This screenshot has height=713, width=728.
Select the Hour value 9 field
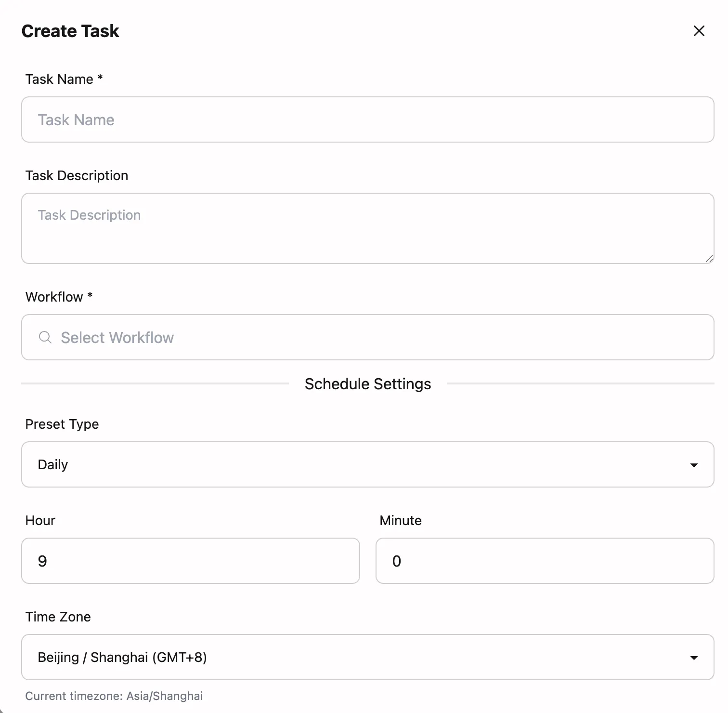click(190, 561)
